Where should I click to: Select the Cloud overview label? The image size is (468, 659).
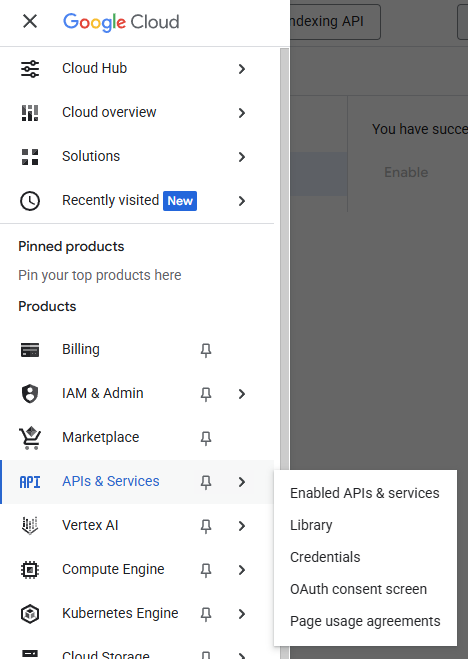(109, 112)
